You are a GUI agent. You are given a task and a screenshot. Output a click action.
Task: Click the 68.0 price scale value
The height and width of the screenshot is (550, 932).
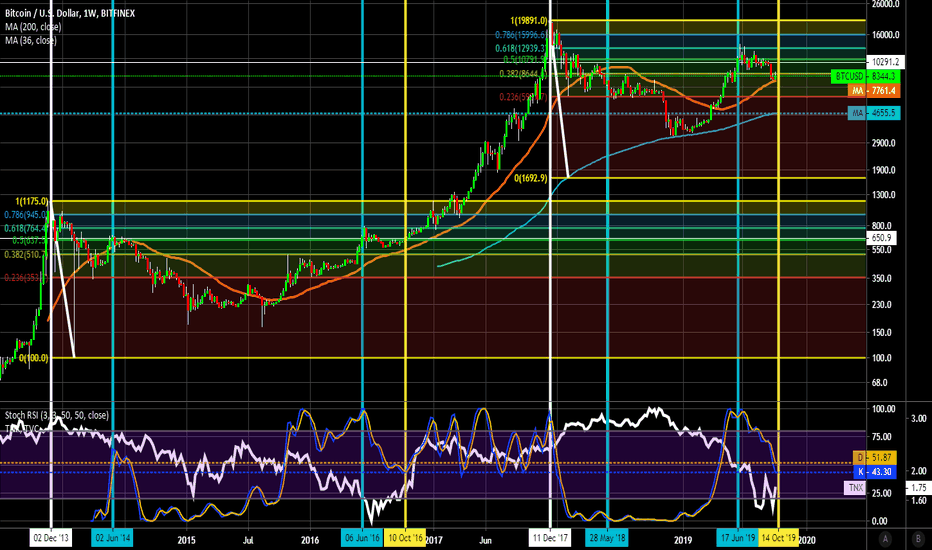pyautogui.click(x=880, y=383)
